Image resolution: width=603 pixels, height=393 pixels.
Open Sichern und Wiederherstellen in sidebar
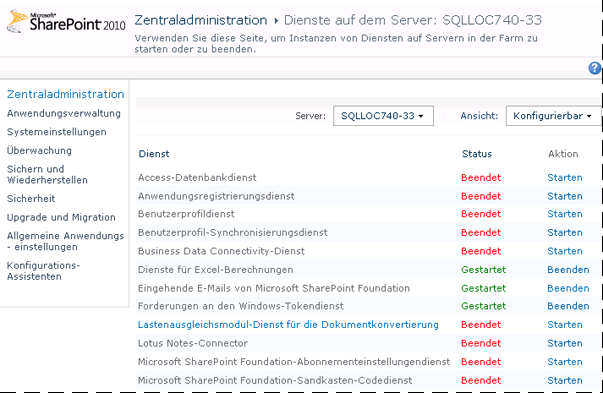[x=47, y=174]
